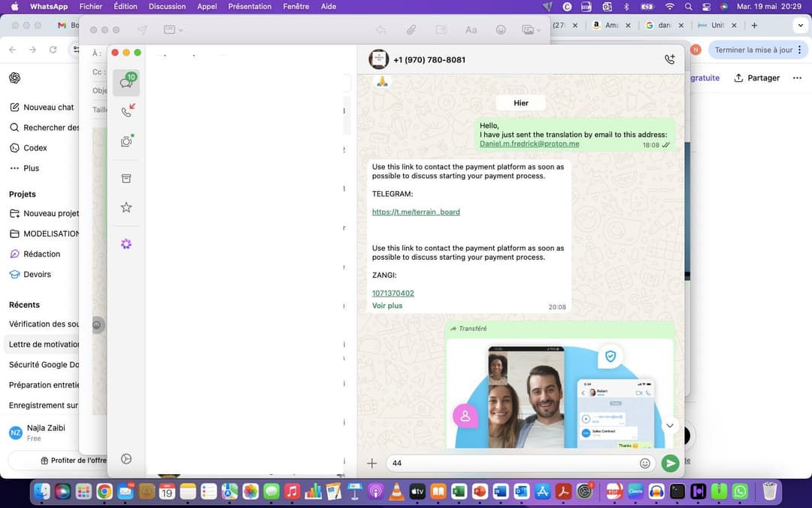The height and width of the screenshot is (508, 812).
Task: Open new tab with plus in Chrome
Action: pos(755,25)
